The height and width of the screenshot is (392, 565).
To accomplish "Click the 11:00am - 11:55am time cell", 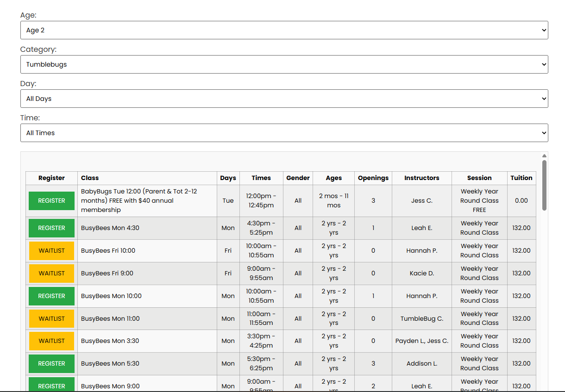I will [261, 318].
